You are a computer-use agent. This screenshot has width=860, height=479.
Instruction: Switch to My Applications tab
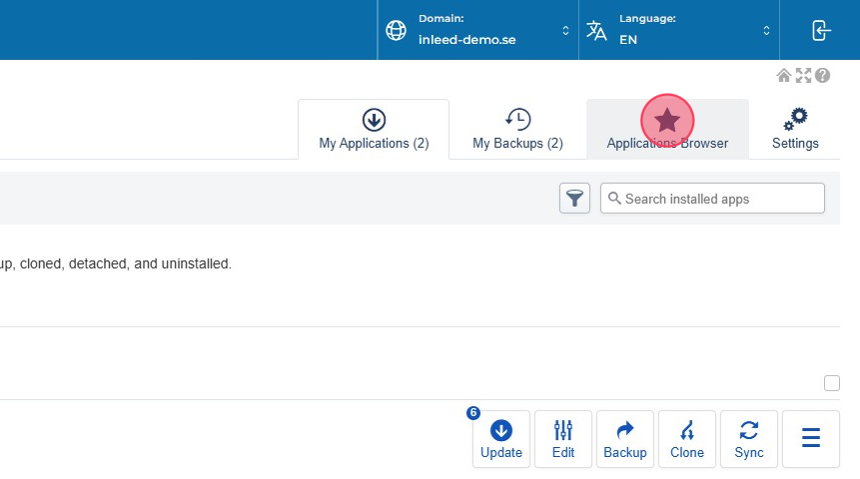[x=374, y=130]
